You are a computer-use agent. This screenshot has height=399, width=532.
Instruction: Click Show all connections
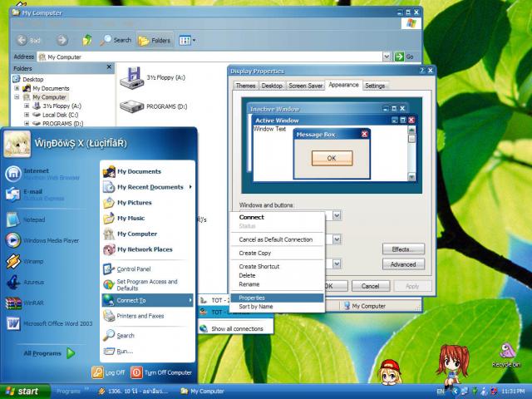[236, 329]
